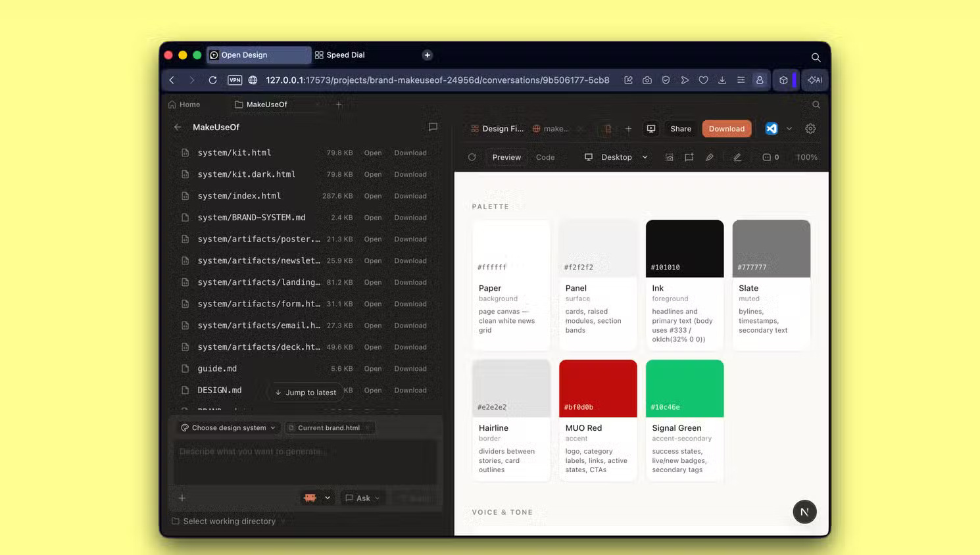Go back with the browser back arrow
980x555 pixels.
(x=172, y=80)
